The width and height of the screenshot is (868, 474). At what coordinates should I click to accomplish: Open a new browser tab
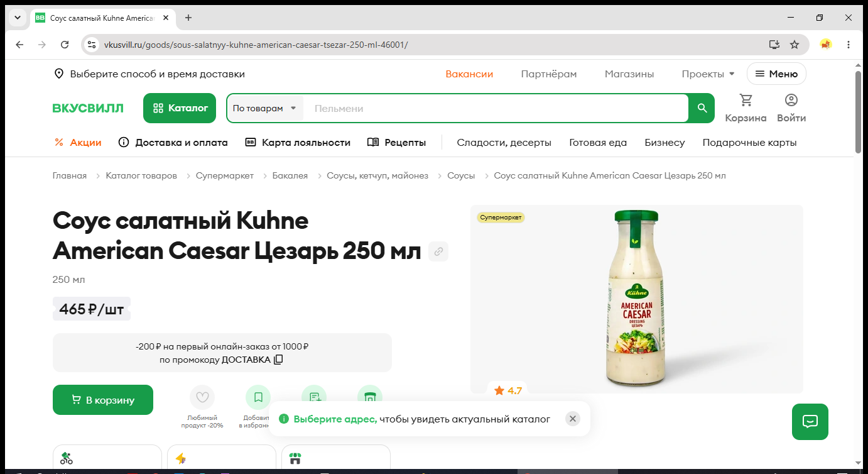coord(188,18)
